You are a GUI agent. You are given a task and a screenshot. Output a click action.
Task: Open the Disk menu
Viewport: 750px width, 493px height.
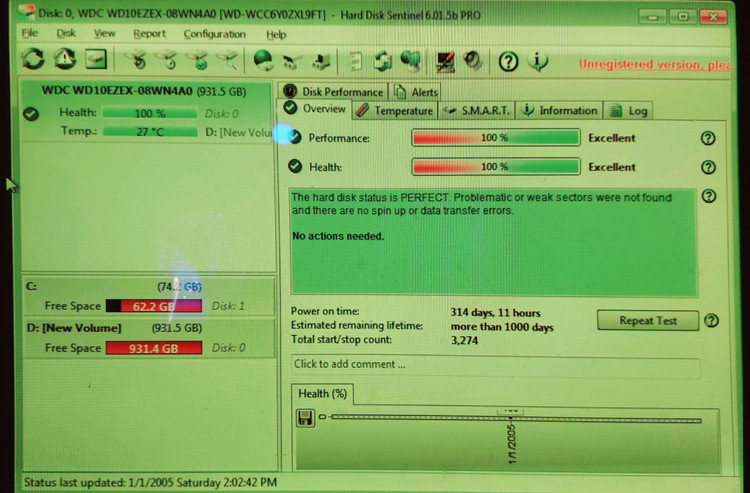(66, 33)
